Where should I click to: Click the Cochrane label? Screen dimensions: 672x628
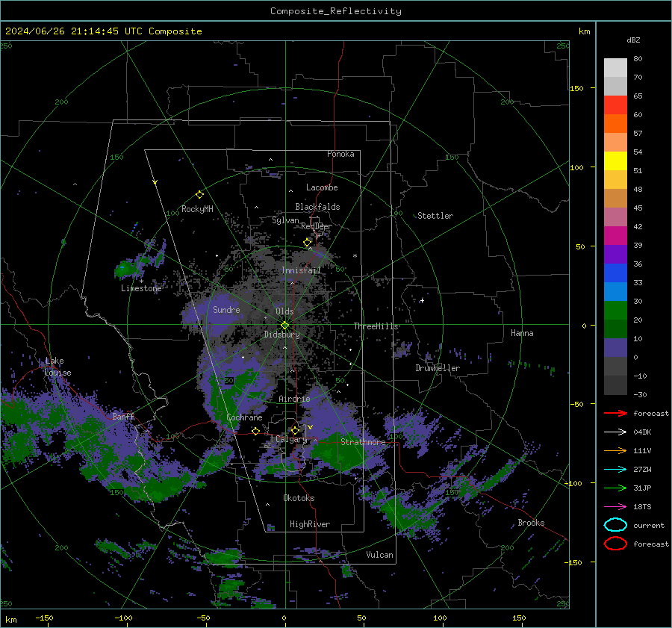pos(244,417)
